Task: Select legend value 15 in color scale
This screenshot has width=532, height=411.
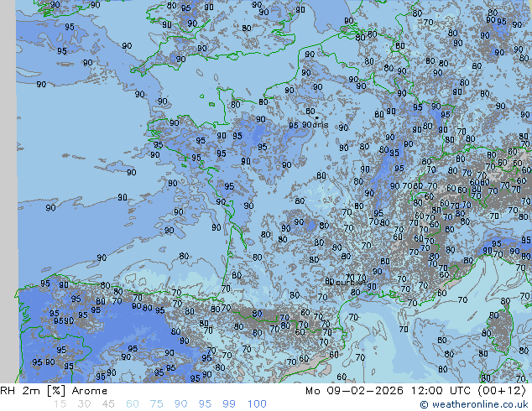Action: click(60, 404)
